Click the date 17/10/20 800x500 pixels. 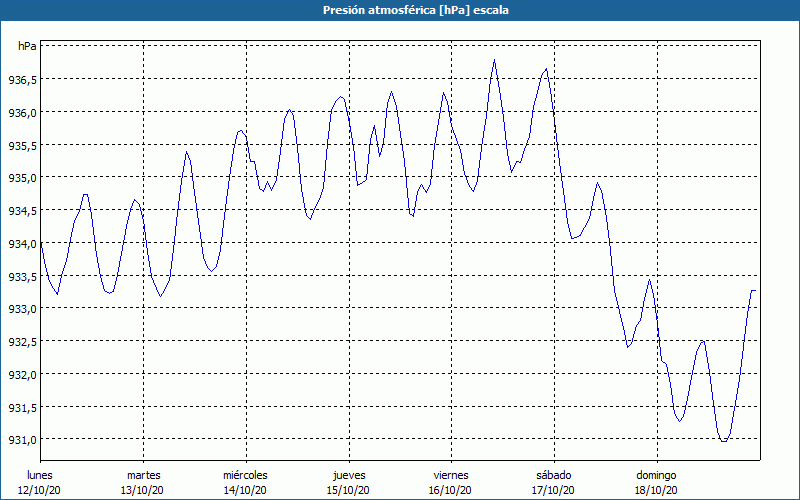(x=554, y=490)
